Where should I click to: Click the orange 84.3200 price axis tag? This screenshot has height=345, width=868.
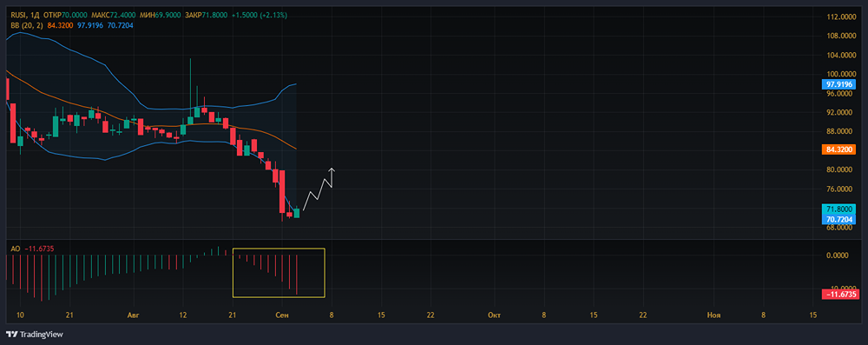click(x=839, y=149)
